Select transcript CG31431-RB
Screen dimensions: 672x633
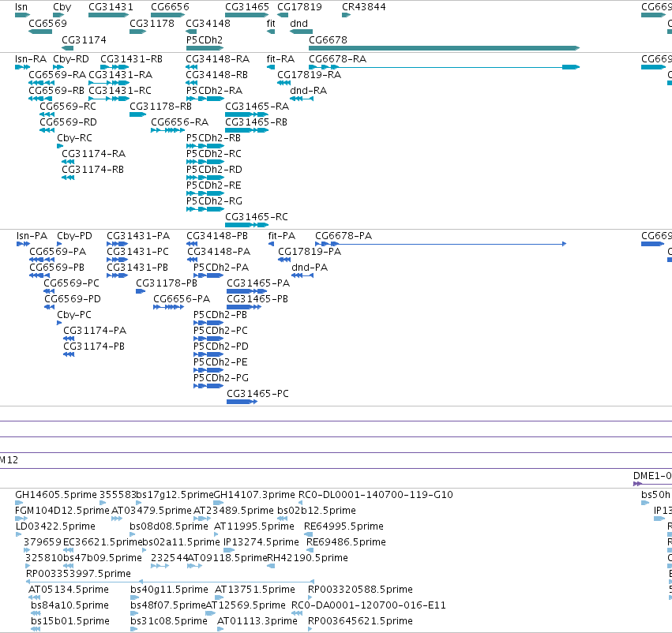coord(131,58)
